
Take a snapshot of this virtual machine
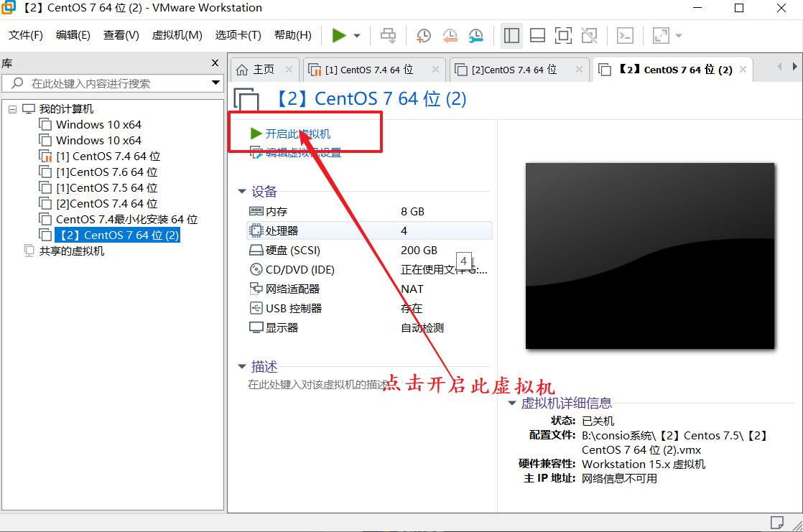point(424,35)
